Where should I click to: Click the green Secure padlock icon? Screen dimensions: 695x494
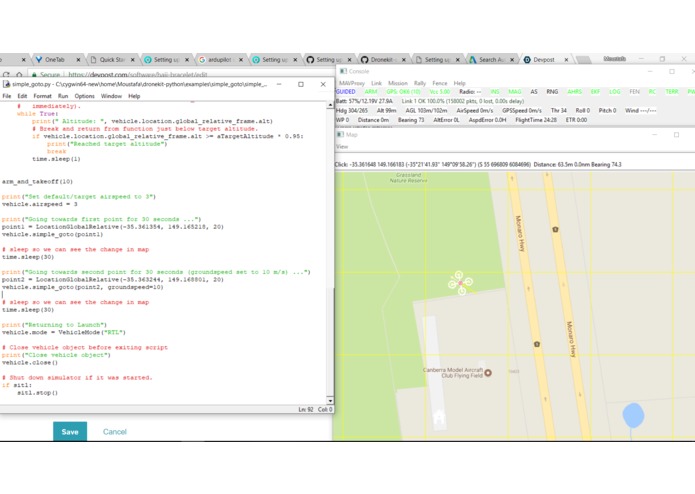point(34,75)
